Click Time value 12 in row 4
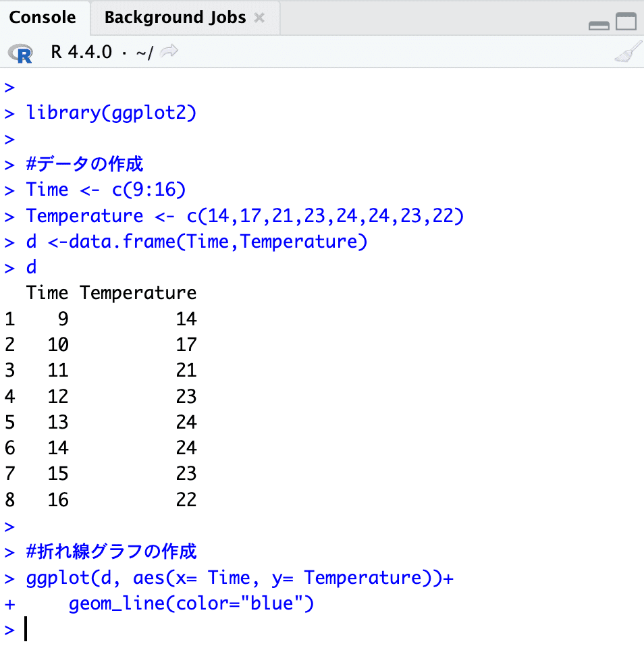Image resolution: width=644 pixels, height=648 pixels. 58,396
